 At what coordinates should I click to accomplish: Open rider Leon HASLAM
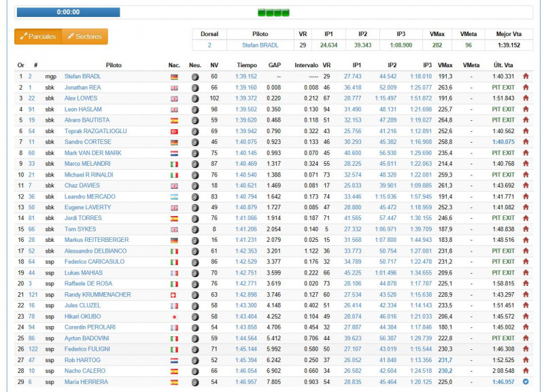(x=83, y=109)
